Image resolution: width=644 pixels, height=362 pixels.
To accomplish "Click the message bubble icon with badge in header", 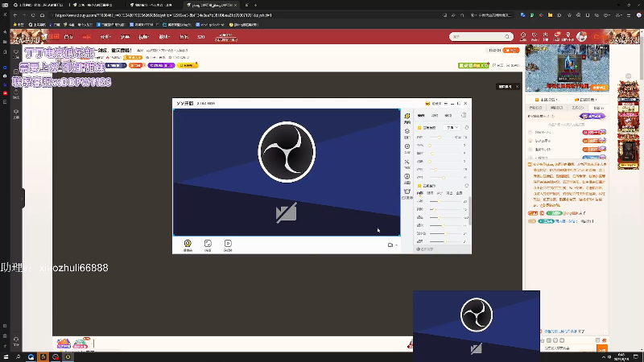I will click(557, 36).
